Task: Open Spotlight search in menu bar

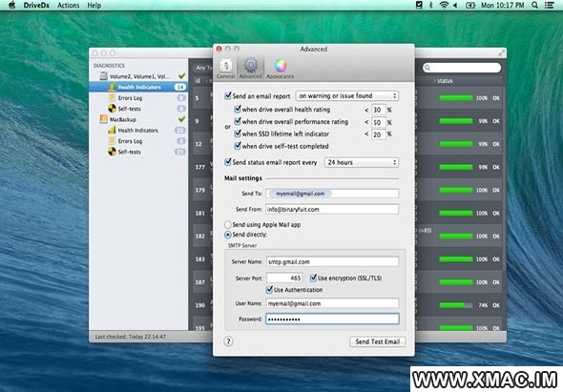Action: [x=534, y=5]
